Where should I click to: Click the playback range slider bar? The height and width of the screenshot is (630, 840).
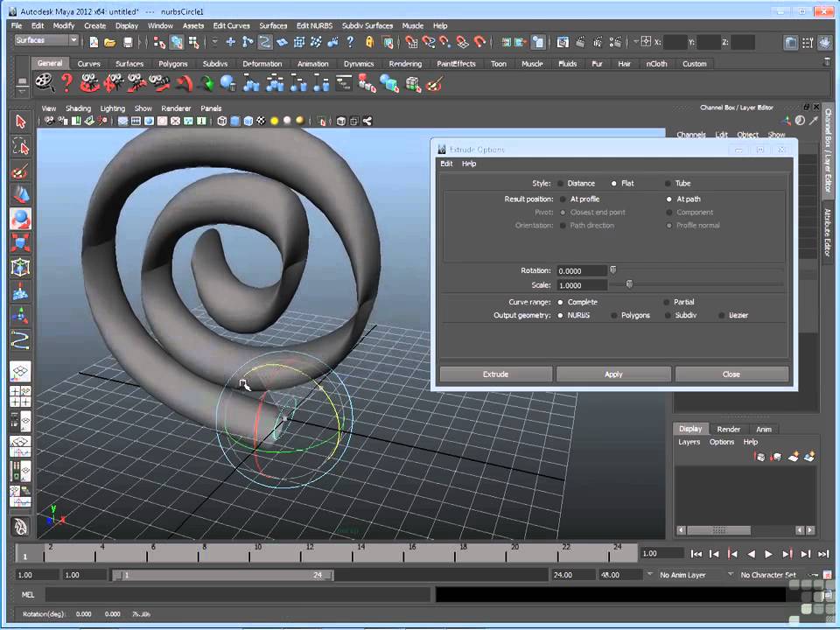(222, 575)
